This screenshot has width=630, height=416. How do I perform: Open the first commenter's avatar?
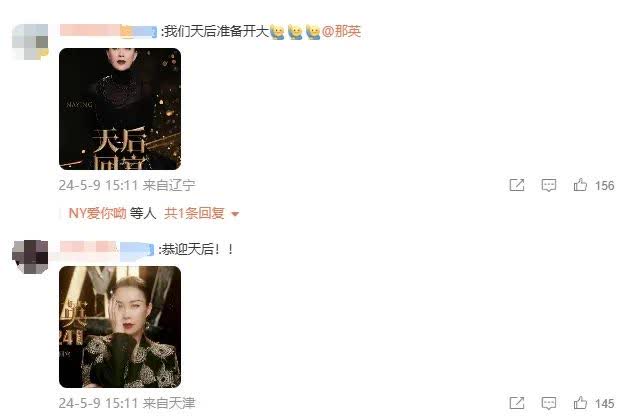tap(30, 42)
